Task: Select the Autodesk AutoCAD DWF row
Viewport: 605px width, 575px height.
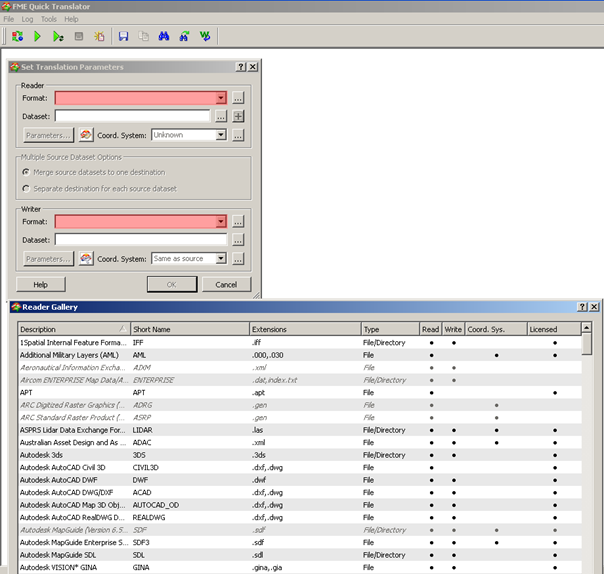Action: (x=68, y=480)
